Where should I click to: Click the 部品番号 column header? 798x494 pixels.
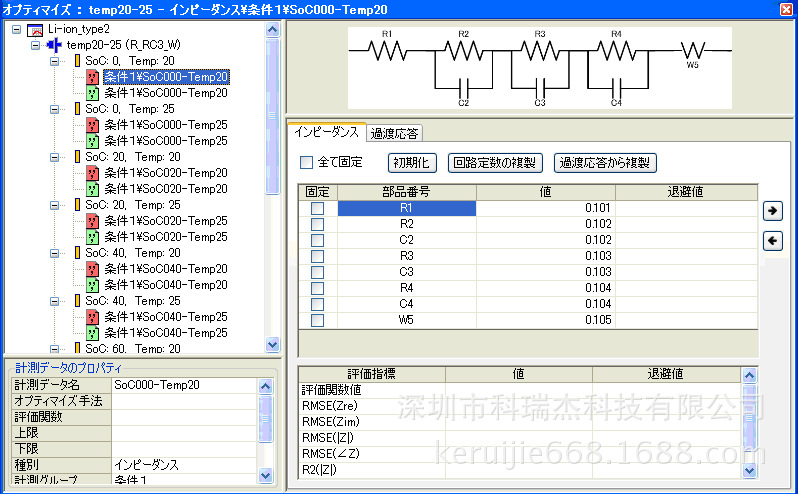click(x=407, y=192)
